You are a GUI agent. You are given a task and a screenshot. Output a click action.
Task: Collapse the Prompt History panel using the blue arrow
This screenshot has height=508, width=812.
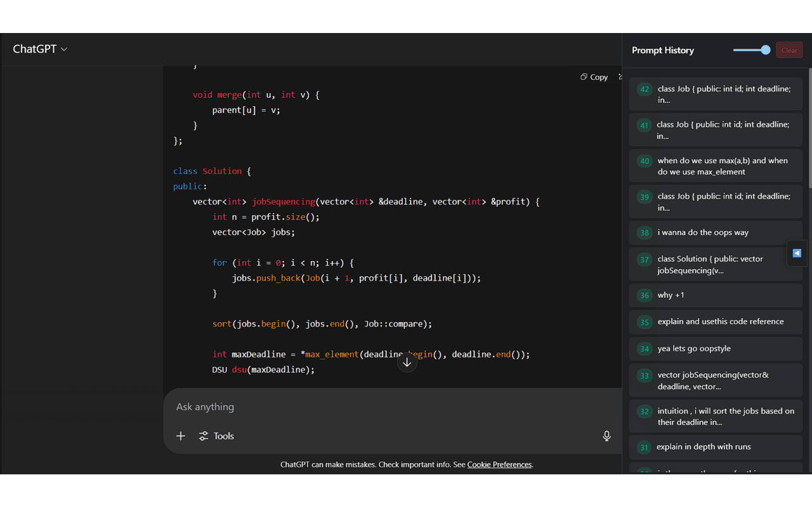click(797, 253)
